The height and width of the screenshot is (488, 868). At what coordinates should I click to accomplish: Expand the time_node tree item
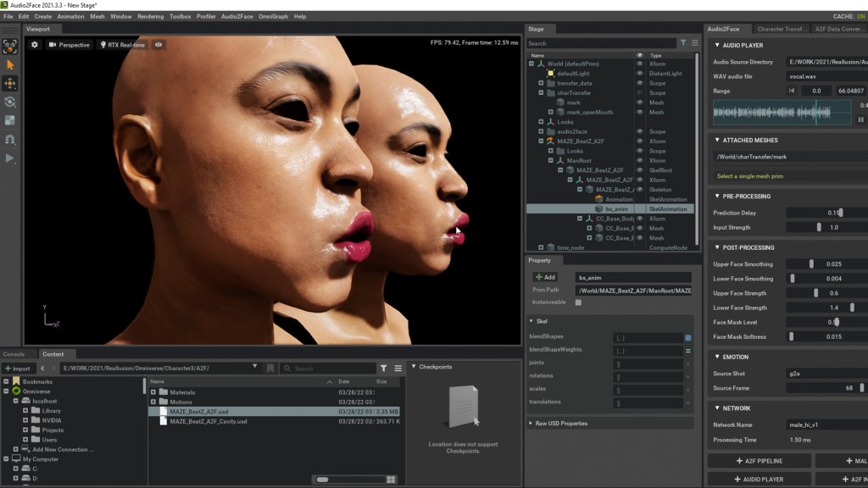click(x=541, y=248)
